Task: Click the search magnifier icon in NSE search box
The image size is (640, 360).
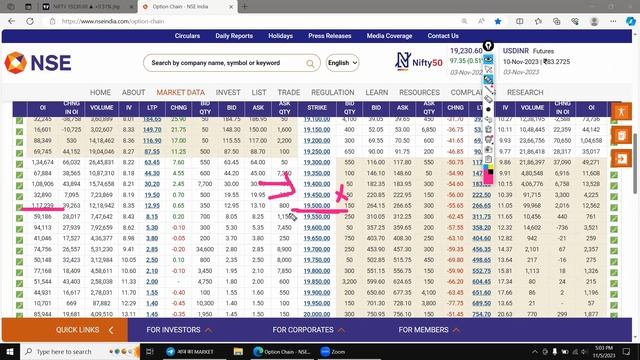Action: (x=310, y=63)
